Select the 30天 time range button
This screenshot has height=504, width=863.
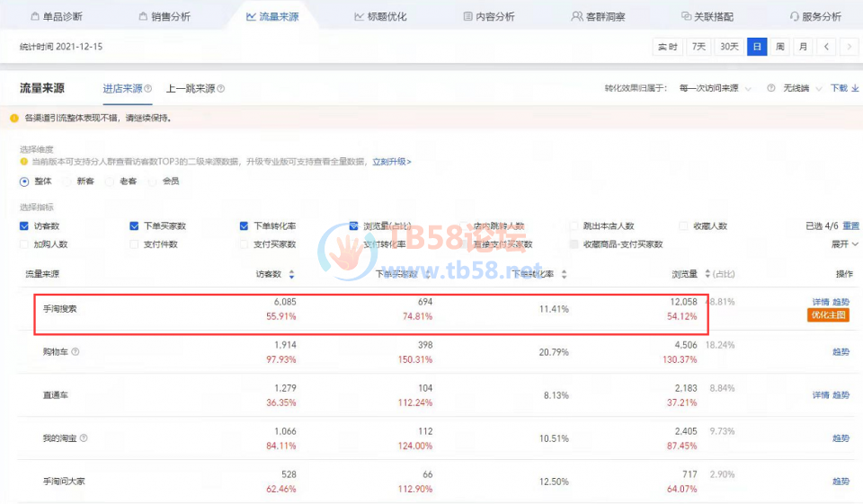728,46
